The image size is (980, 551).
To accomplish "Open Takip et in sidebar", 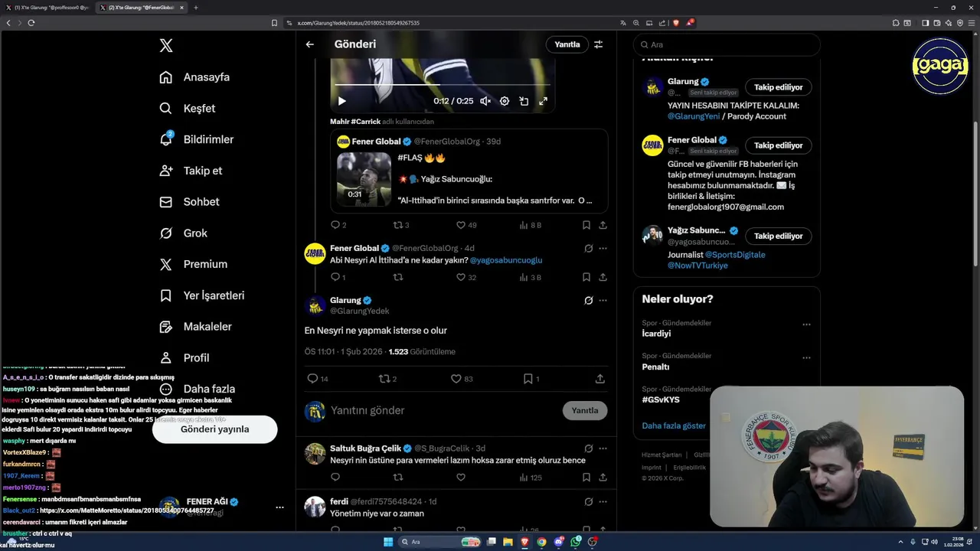I will click(x=191, y=171).
